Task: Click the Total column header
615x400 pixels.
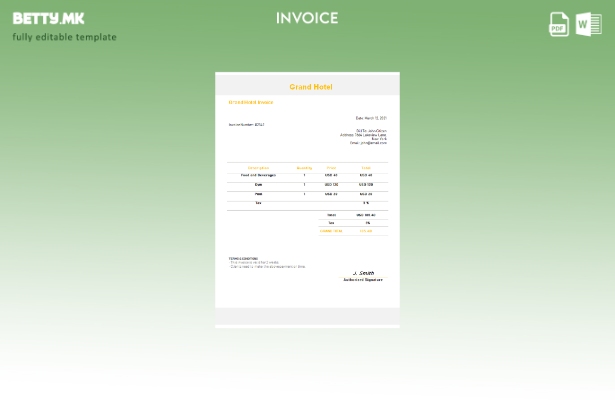Action: 365,168
